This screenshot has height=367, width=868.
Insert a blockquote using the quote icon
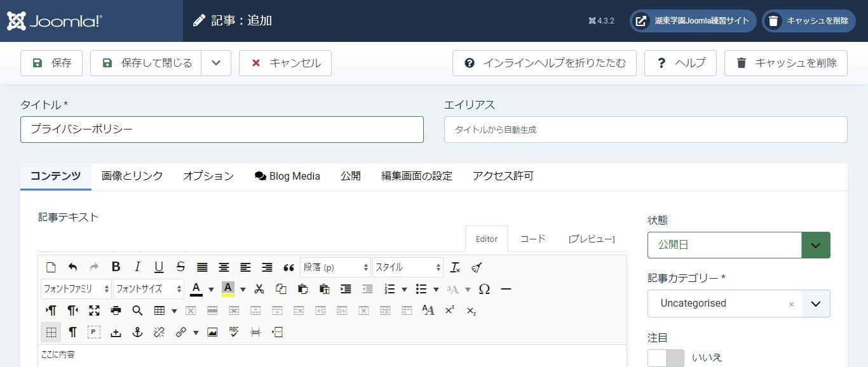pyautogui.click(x=288, y=267)
